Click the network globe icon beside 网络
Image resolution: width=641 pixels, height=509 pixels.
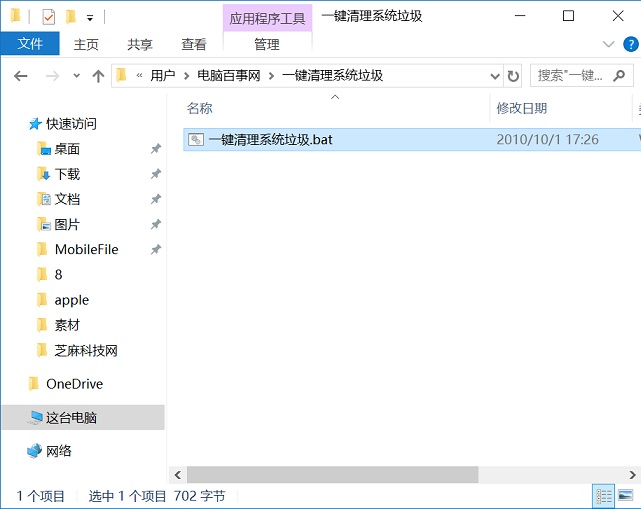35,451
